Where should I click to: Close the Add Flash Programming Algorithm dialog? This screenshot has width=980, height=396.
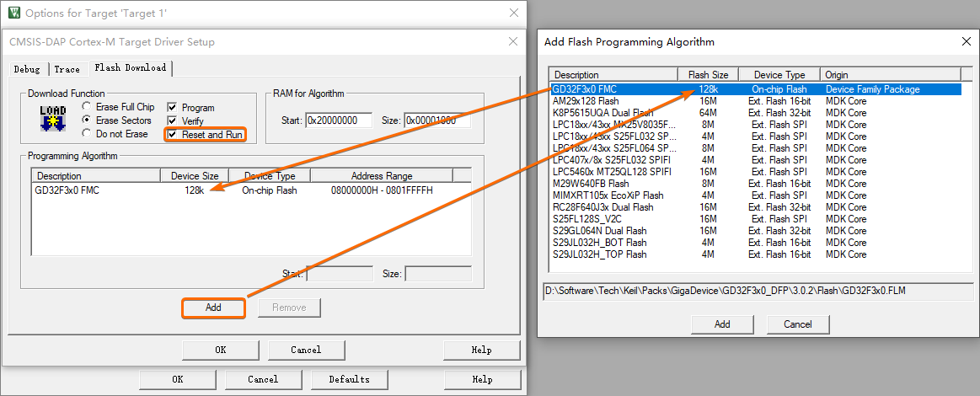[x=966, y=41]
